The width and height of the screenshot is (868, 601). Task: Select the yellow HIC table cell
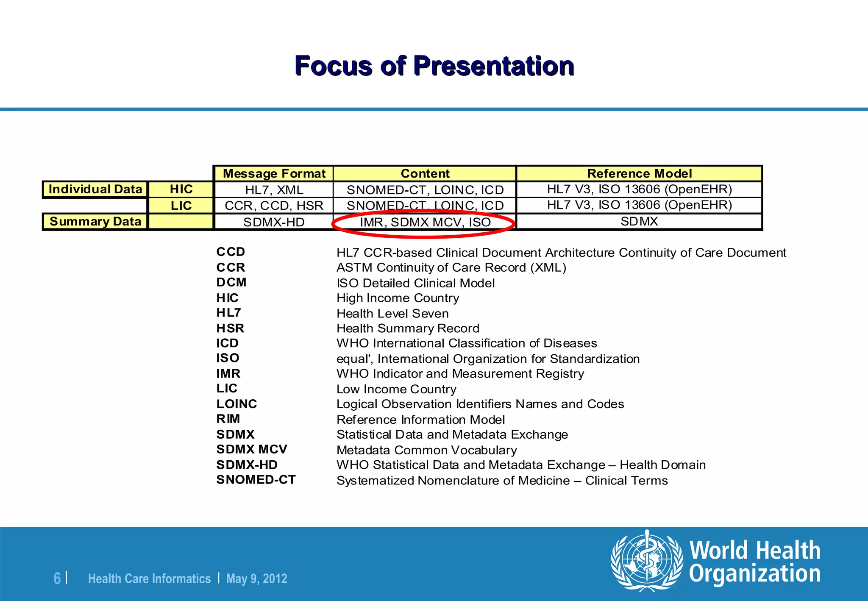point(181,189)
